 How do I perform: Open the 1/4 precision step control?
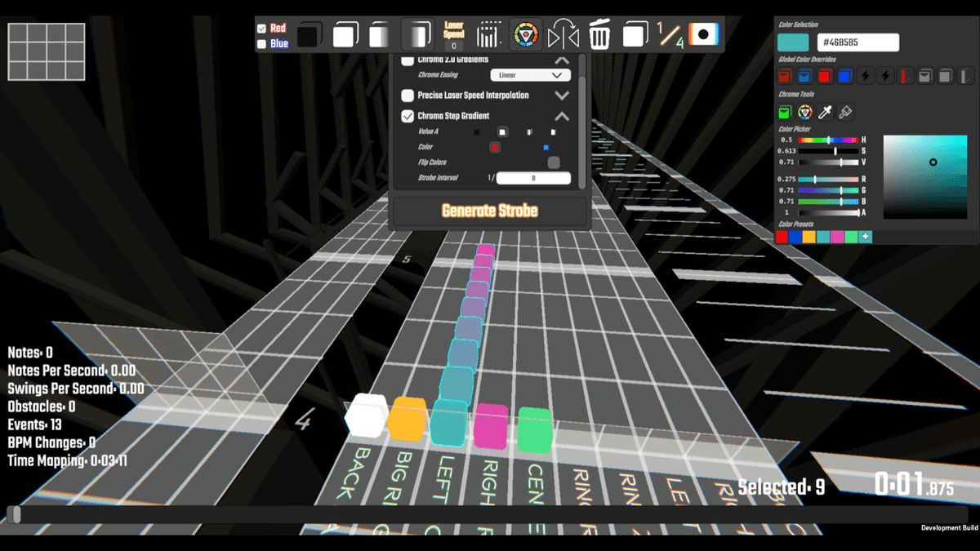[x=670, y=35]
